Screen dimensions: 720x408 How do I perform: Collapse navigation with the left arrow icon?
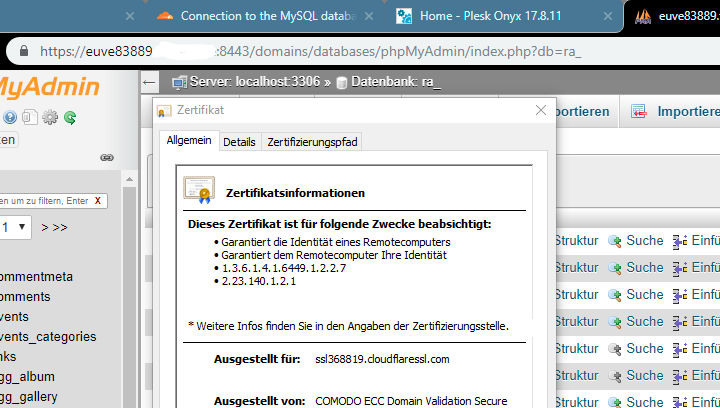(x=149, y=82)
